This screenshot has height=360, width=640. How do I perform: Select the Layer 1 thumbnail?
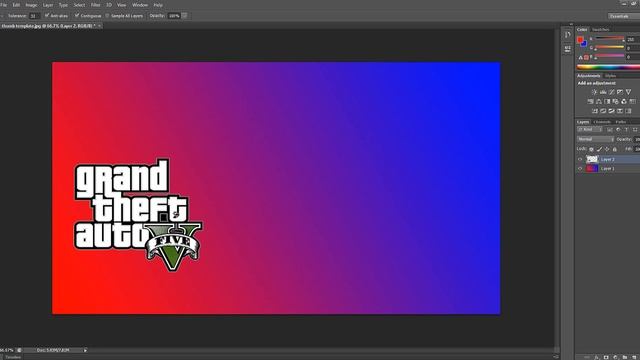pos(592,168)
